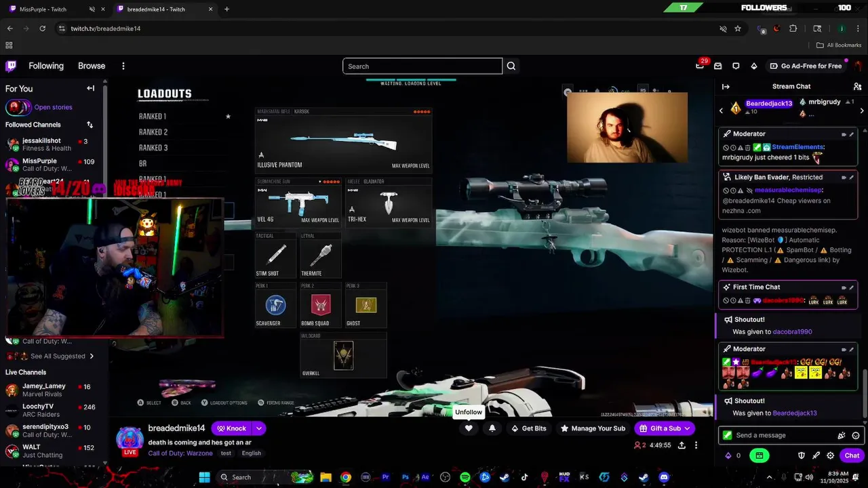Open the Browse page
Screen dimensions: 868x488
pyautogui.click(x=92, y=66)
